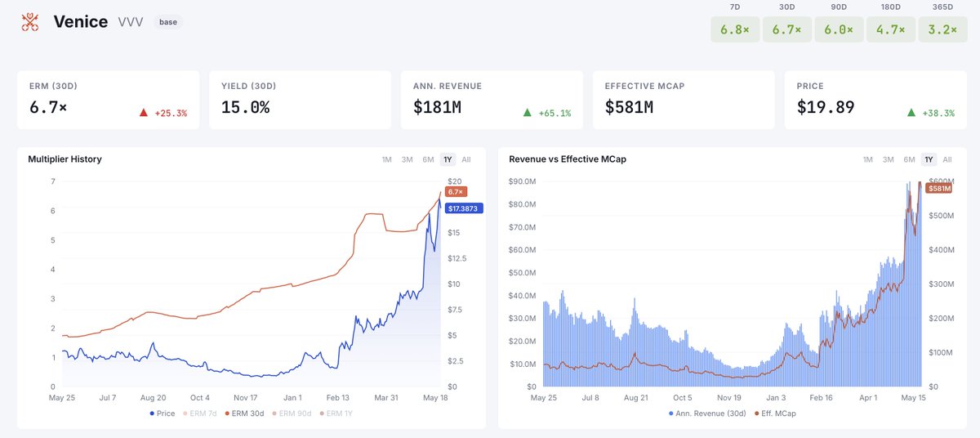Screen dimensions: 980x438
Task: Switch Multiplier History to 1M range
Action: tap(387, 159)
